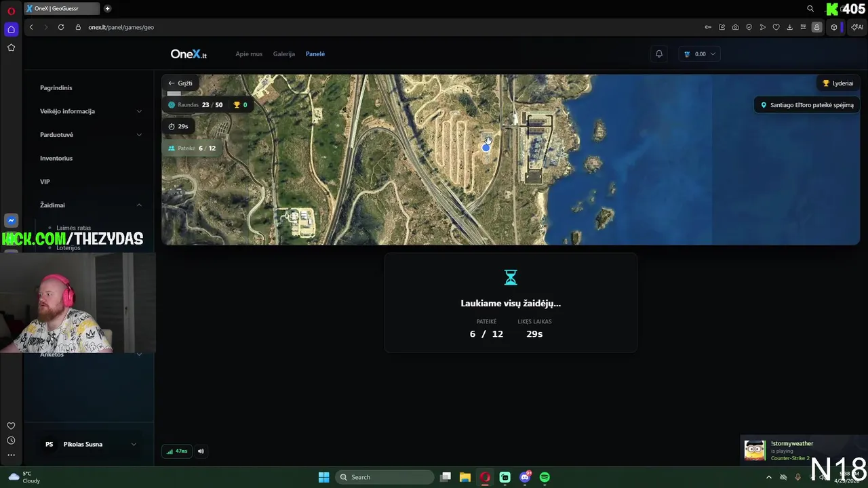The height and width of the screenshot is (488, 868).
Task: Click the Opera menu logo
Action: pos(11,10)
